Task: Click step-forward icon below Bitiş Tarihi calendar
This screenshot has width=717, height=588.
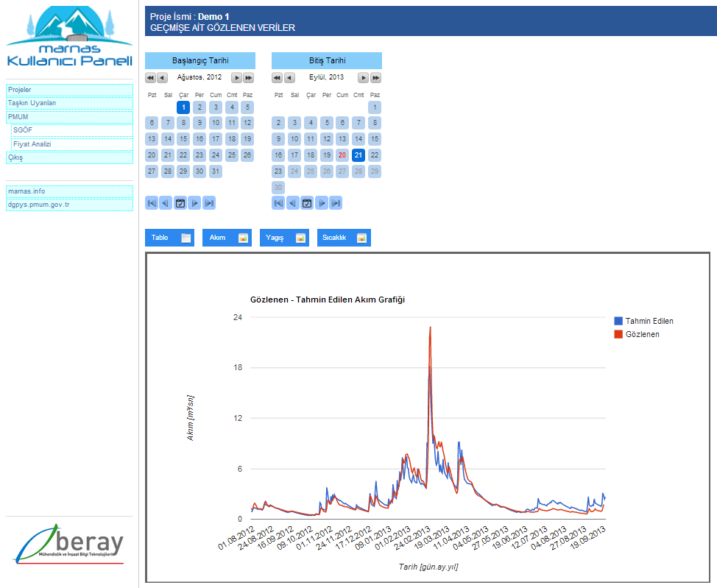Action: point(322,202)
